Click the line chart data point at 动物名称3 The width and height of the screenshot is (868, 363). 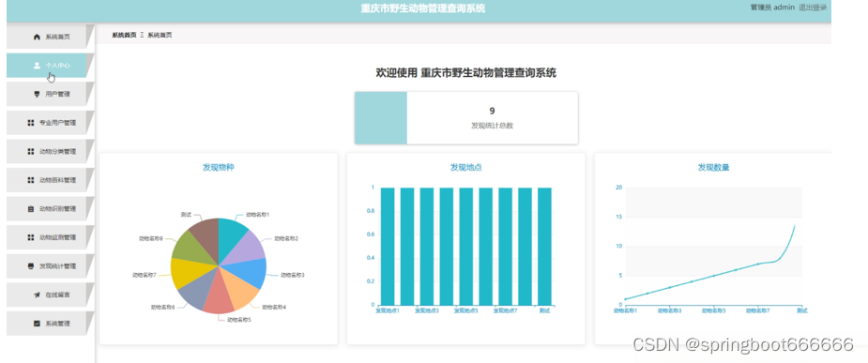(669, 287)
